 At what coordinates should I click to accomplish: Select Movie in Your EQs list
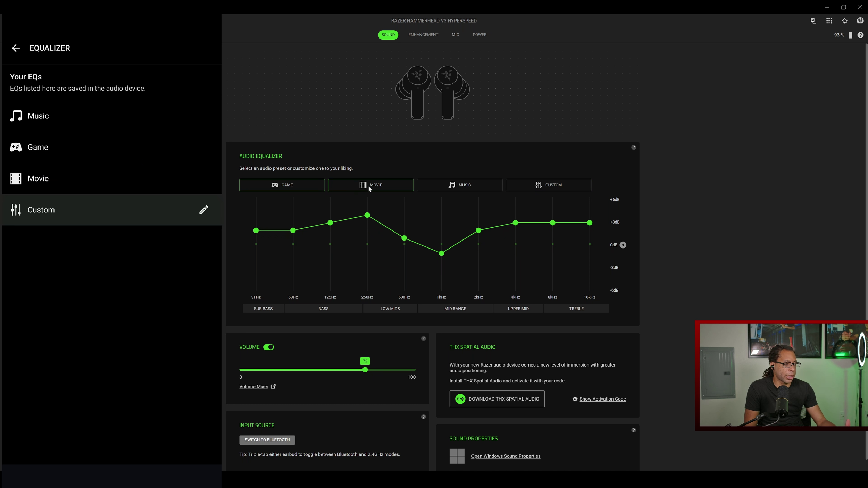click(x=112, y=178)
